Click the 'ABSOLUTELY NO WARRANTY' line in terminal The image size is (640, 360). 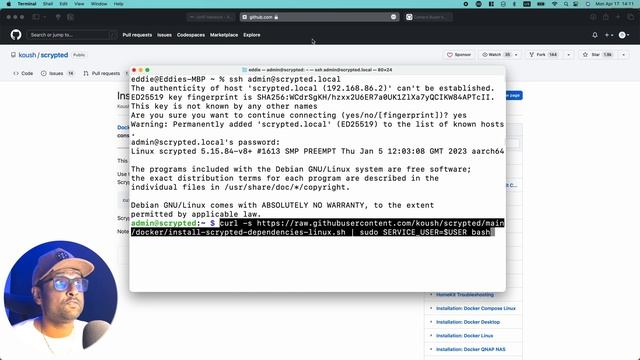pyautogui.click(x=282, y=205)
